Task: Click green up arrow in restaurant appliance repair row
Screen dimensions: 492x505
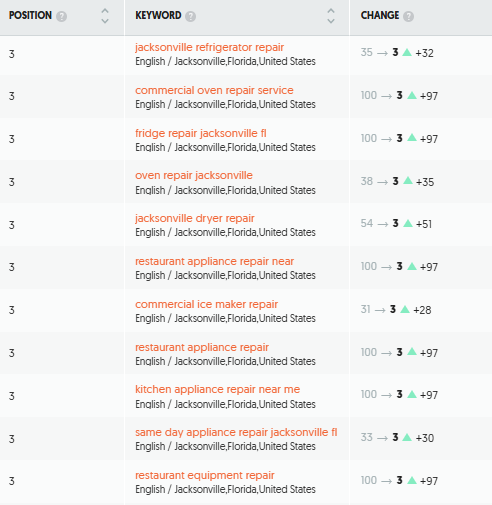Action: (x=412, y=352)
